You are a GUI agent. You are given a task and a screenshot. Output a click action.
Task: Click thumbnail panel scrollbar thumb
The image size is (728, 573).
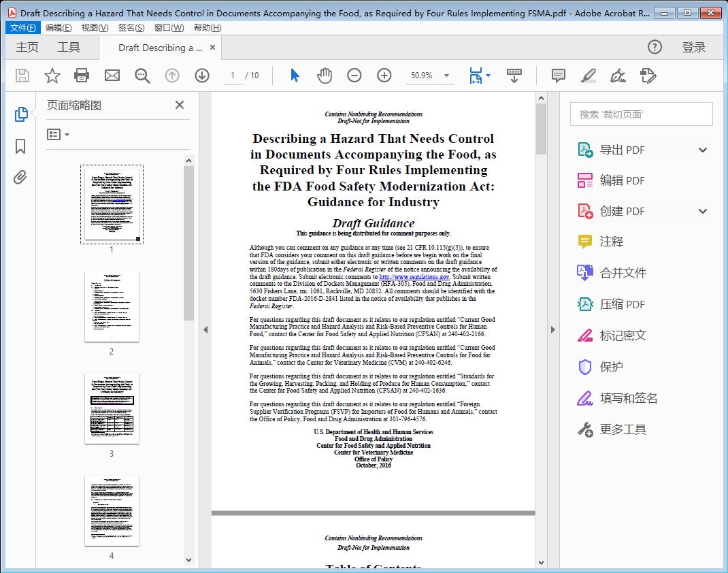click(x=188, y=244)
